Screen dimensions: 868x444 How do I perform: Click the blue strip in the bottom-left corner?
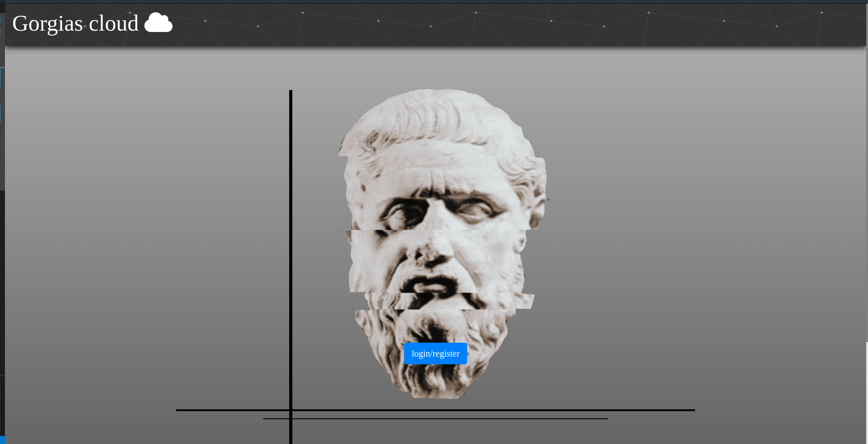pyautogui.click(x=2, y=440)
